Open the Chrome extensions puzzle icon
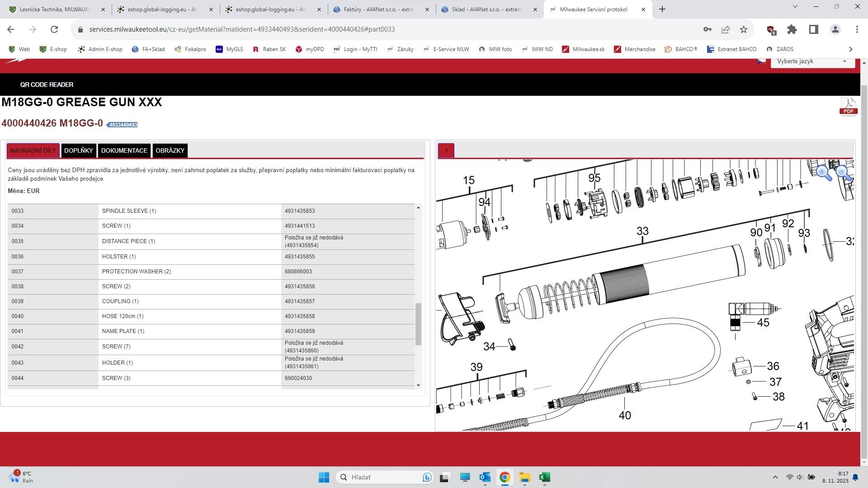Viewport: 868px width, 488px height. point(792,29)
